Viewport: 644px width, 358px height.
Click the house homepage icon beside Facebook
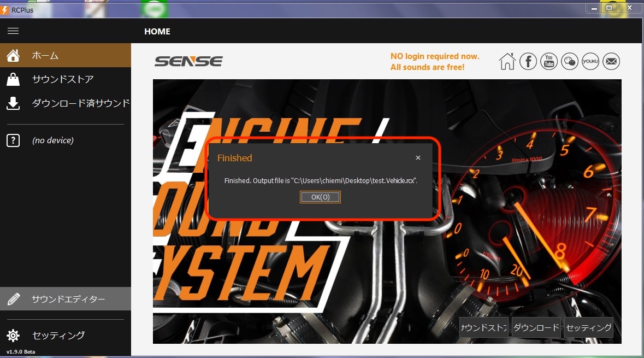pyautogui.click(x=507, y=62)
